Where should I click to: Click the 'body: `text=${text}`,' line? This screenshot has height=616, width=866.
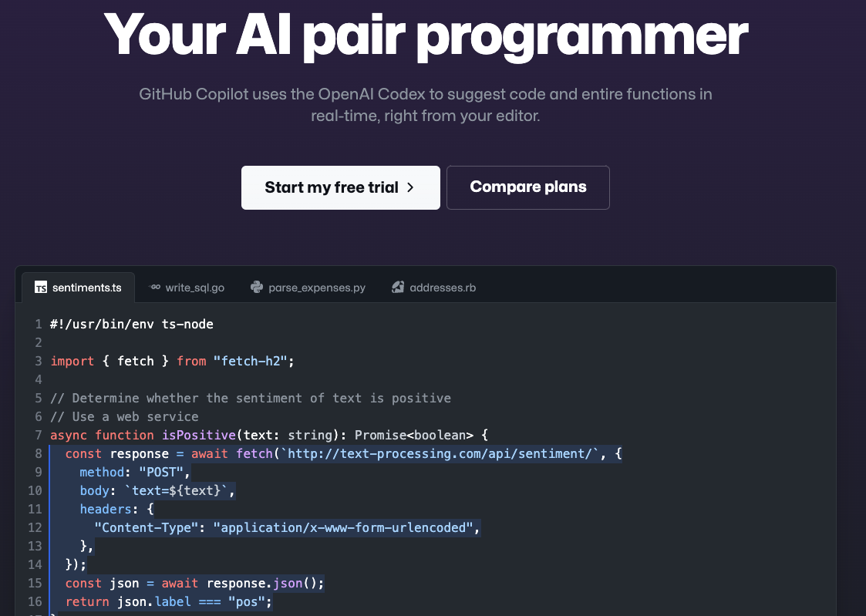[157, 490]
